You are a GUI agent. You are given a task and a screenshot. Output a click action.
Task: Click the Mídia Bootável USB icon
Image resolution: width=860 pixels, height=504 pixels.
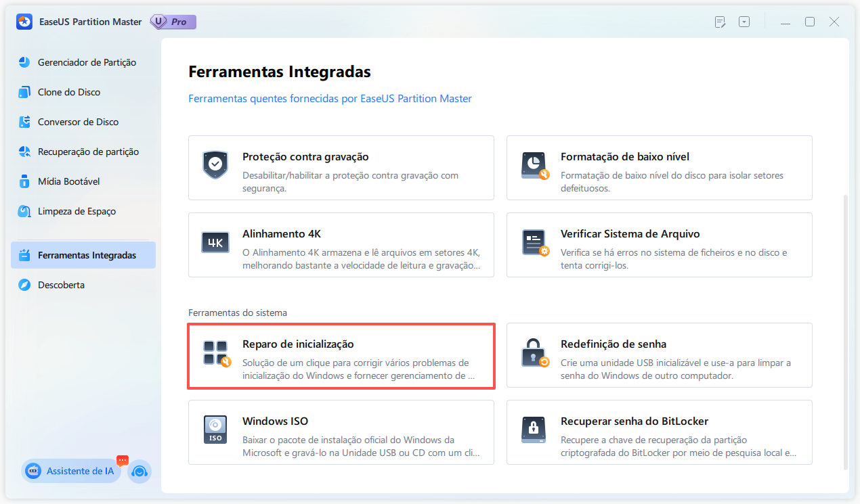pyautogui.click(x=24, y=181)
